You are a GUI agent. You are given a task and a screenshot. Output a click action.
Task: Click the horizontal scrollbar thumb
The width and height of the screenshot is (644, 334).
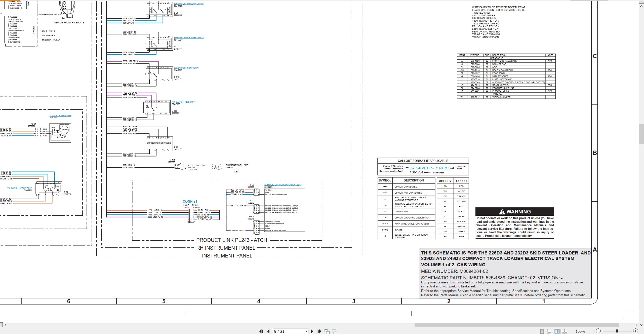[x=516, y=325]
